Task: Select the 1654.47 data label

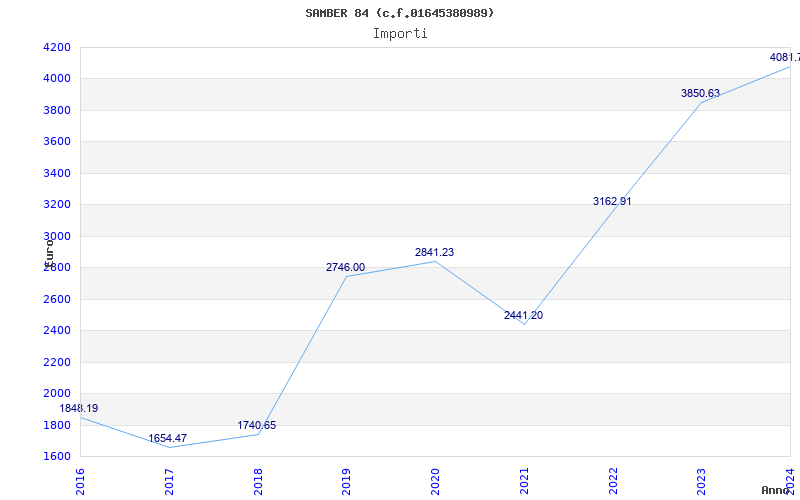Action: click(167, 438)
